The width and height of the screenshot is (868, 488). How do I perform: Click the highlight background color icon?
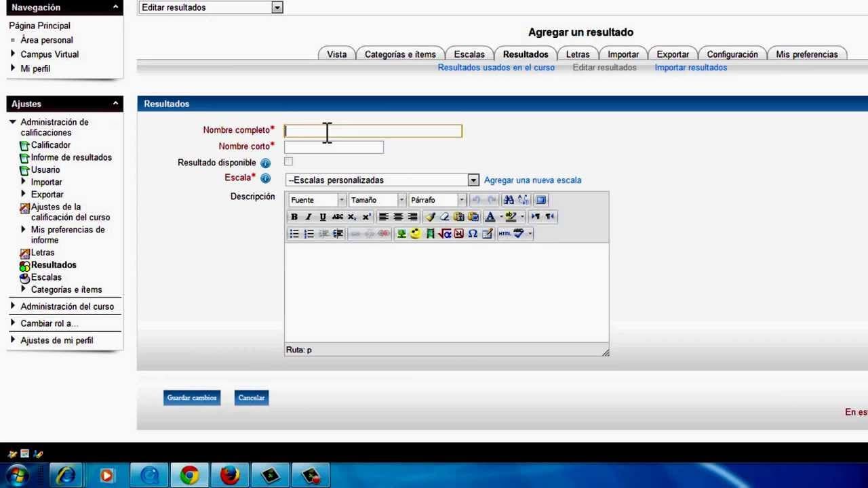coord(511,217)
